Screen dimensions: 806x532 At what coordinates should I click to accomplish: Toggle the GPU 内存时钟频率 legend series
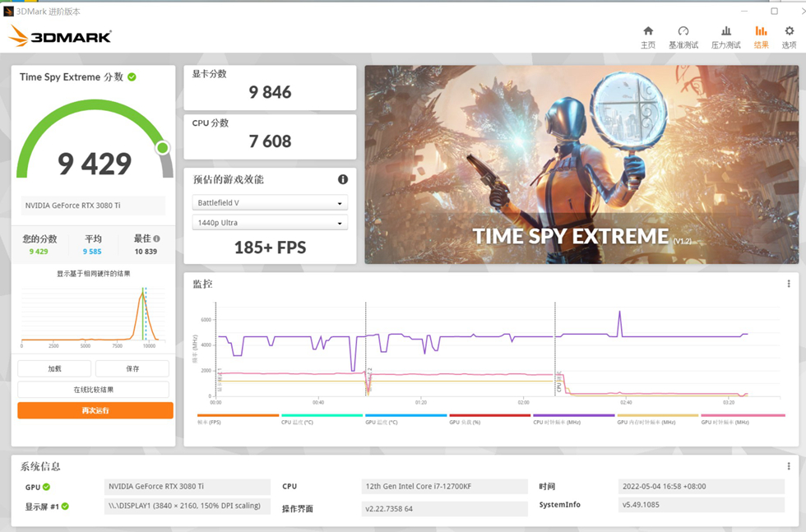point(658,419)
